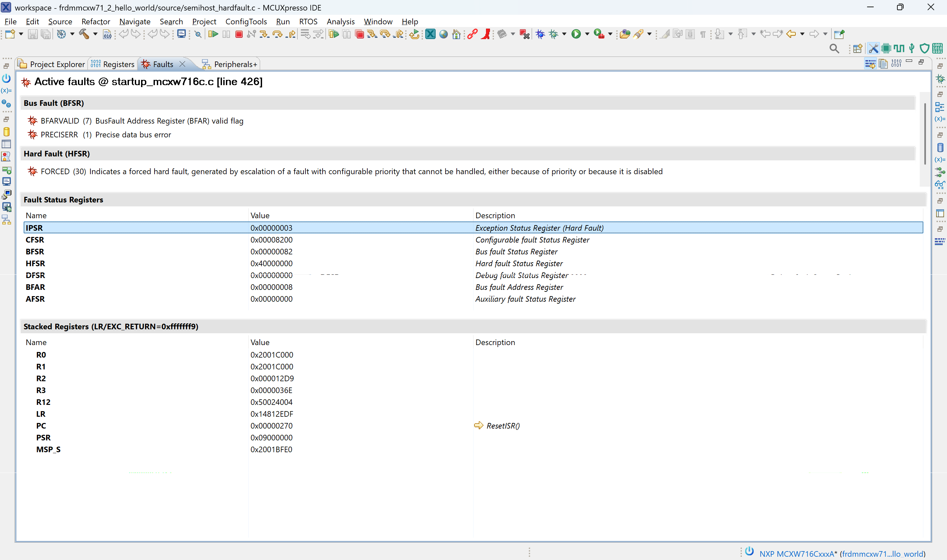Click the blue bug debug icon
Viewport: 947px width, 560px height.
[x=540, y=34]
